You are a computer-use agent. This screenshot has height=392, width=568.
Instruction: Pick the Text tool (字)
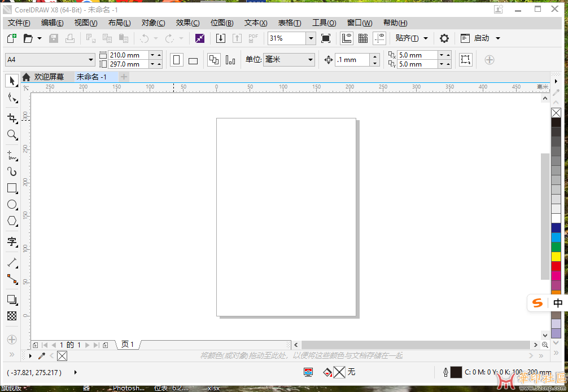pos(12,242)
